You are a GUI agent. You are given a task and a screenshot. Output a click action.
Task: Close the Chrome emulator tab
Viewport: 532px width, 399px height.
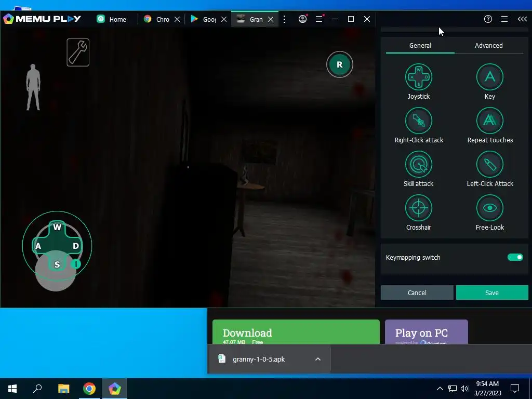[x=177, y=19]
